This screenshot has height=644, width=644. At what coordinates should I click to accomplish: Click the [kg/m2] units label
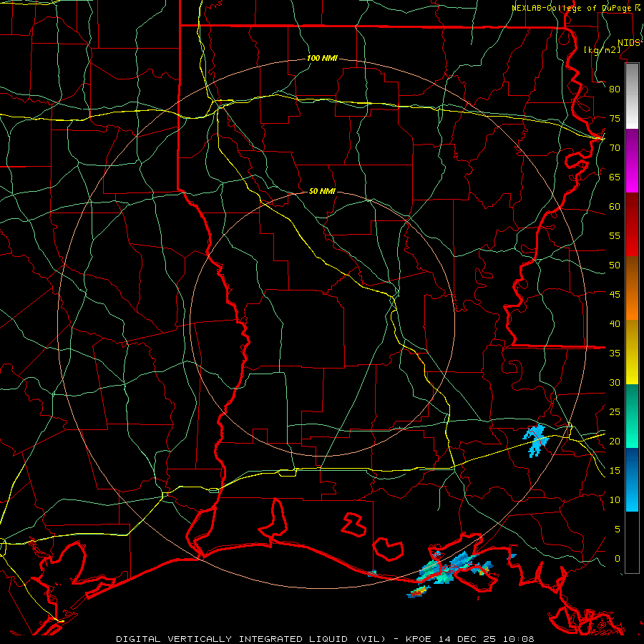click(602, 49)
